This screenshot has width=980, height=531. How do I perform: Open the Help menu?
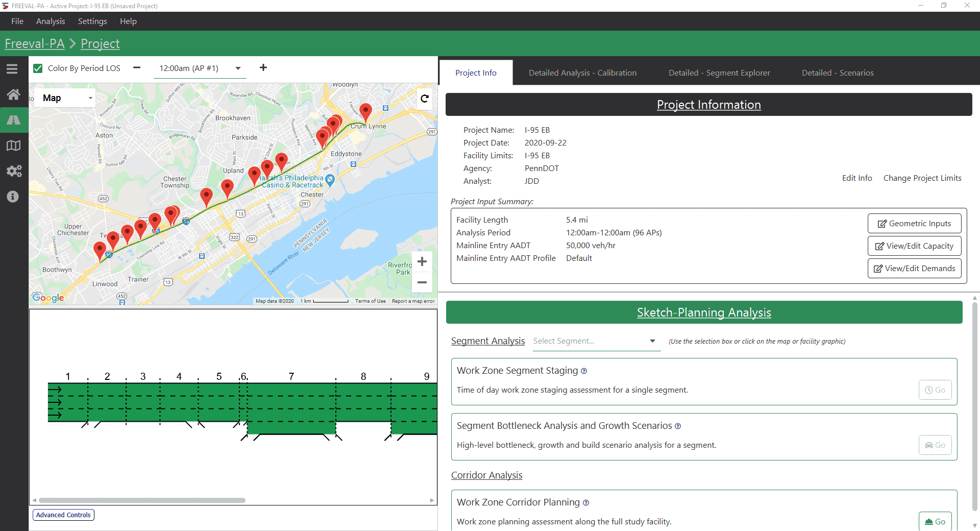(x=128, y=21)
